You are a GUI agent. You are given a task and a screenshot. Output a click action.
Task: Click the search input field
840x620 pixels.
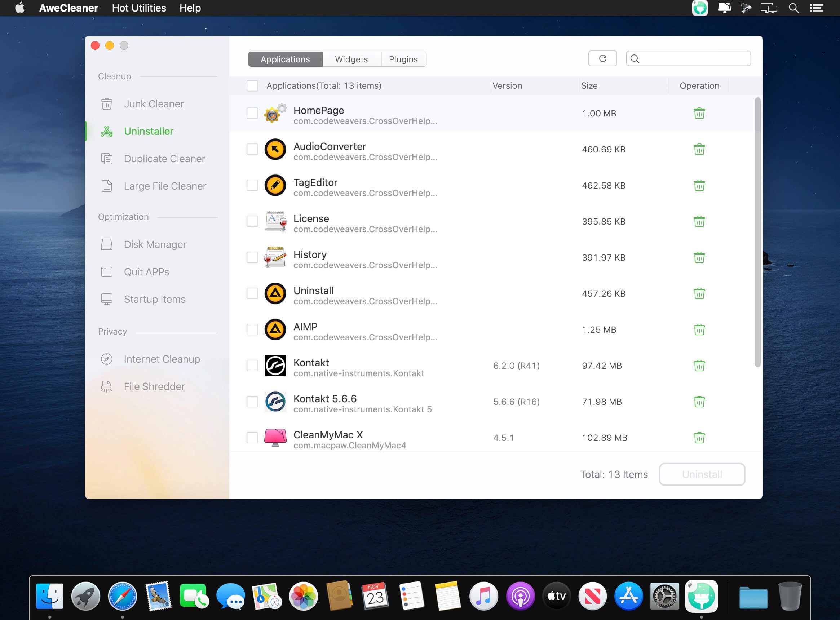click(x=694, y=58)
